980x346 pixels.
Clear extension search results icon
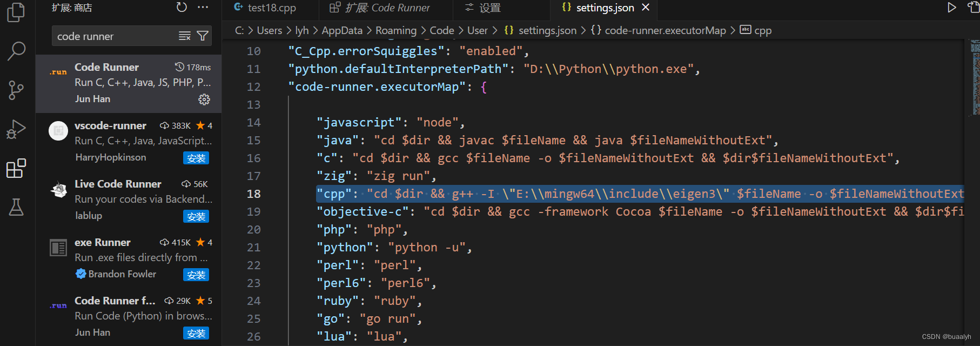coord(185,36)
